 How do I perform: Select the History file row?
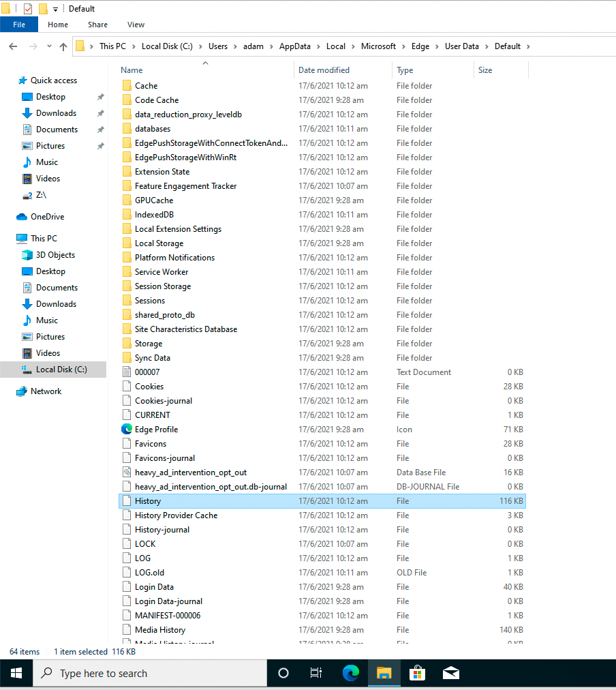tap(322, 500)
